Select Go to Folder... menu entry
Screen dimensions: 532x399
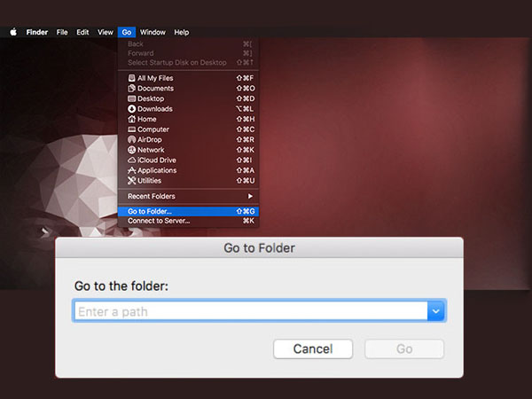click(x=150, y=211)
